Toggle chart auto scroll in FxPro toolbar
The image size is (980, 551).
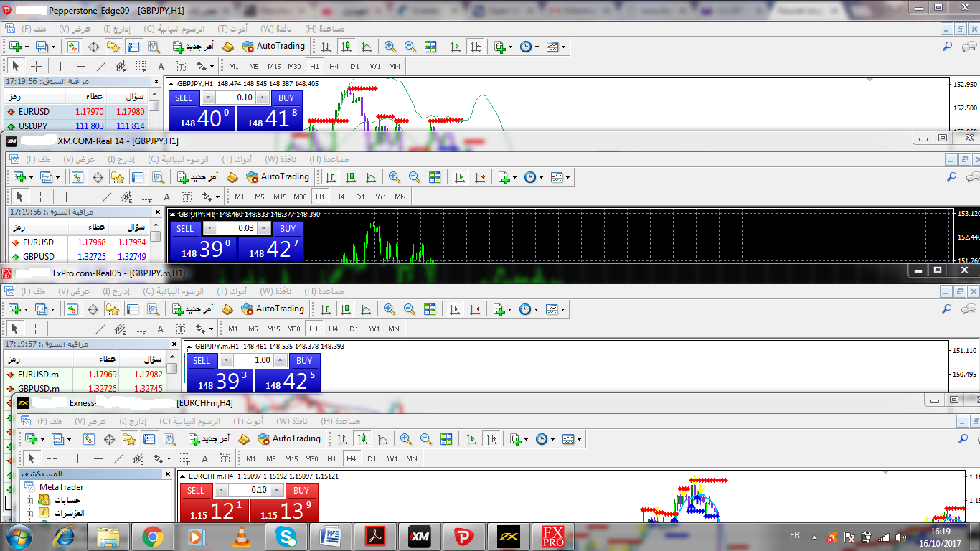455,309
